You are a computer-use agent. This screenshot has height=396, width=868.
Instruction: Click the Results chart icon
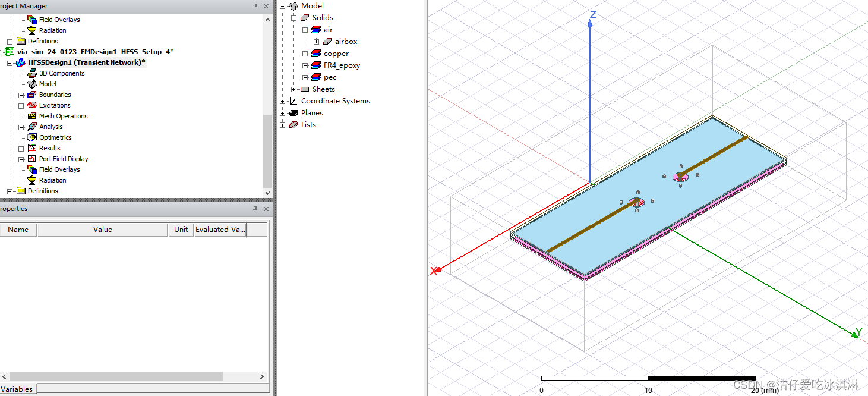[x=32, y=148]
